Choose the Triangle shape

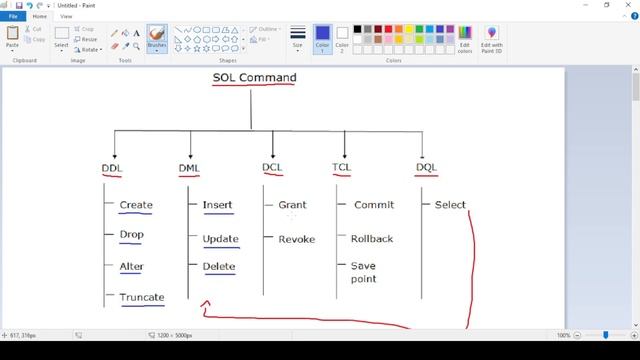coord(235,30)
